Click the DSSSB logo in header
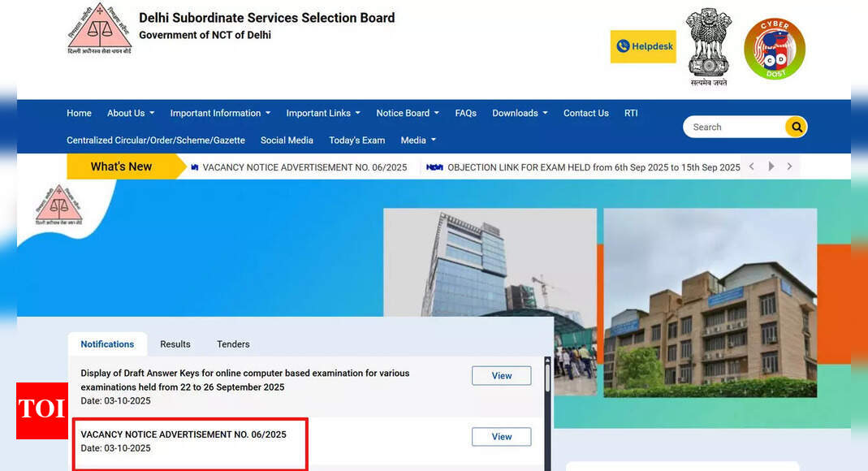Viewport: 868px width, 471px height. [99, 29]
